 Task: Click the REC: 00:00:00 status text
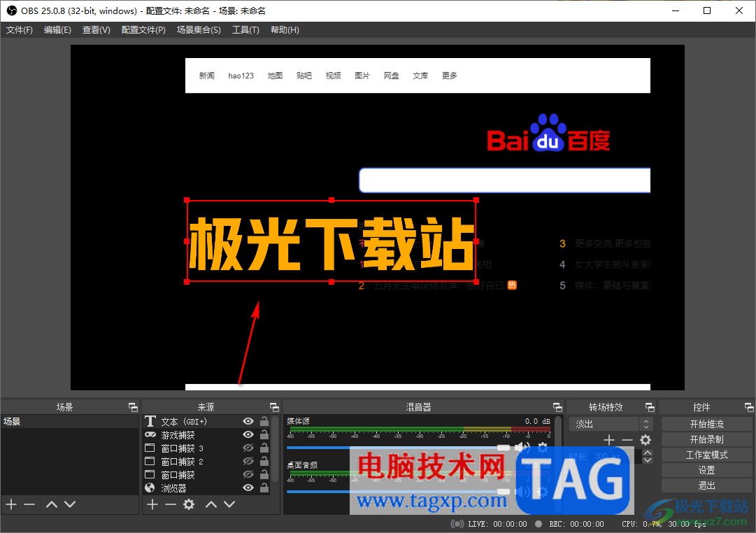coord(576,524)
